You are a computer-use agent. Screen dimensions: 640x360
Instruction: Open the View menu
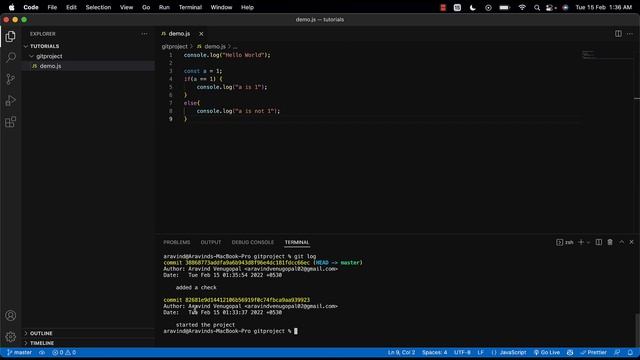[x=126, y=7]
